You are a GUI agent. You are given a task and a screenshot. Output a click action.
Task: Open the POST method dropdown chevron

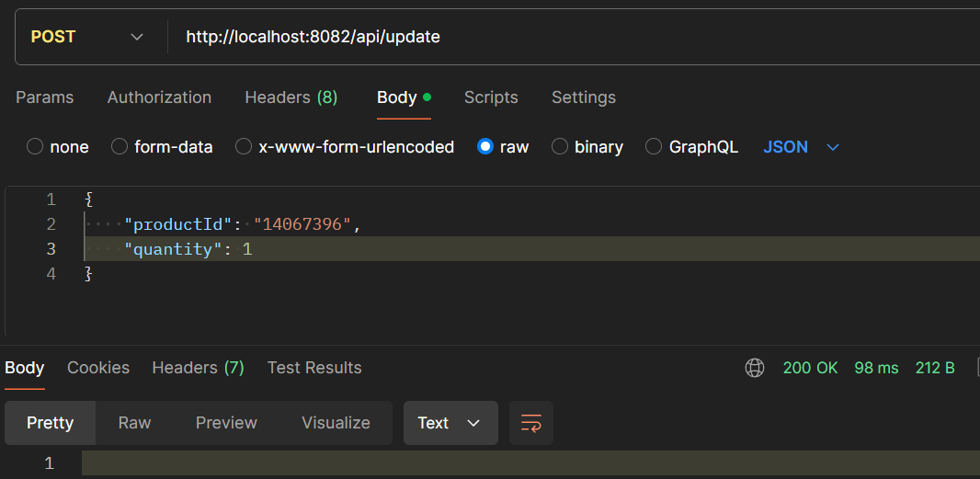click(137, 37)
